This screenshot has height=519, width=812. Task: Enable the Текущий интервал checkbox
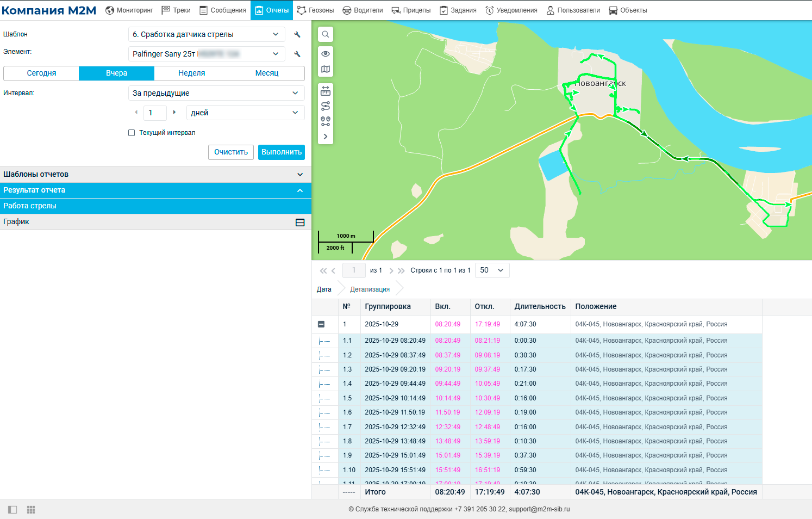pyautogui.click(x=132, y=133)
